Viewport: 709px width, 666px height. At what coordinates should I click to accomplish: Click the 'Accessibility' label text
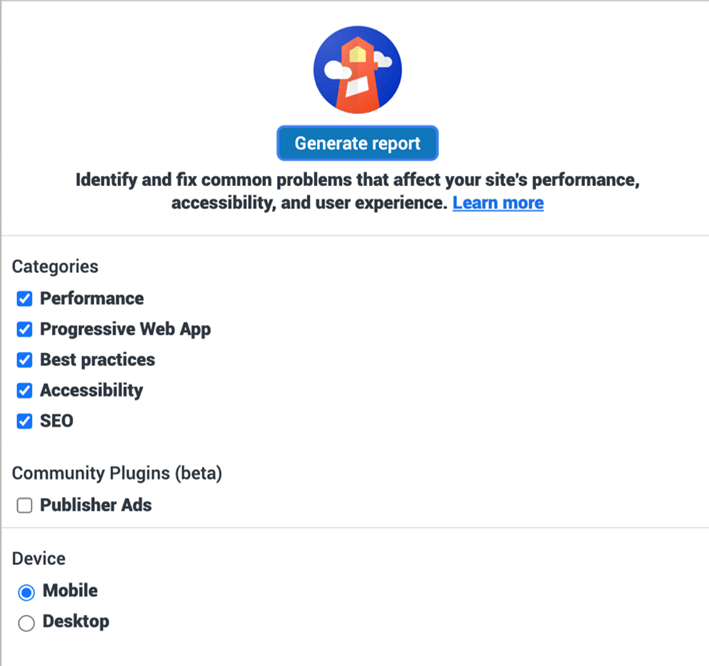point(91,391)
